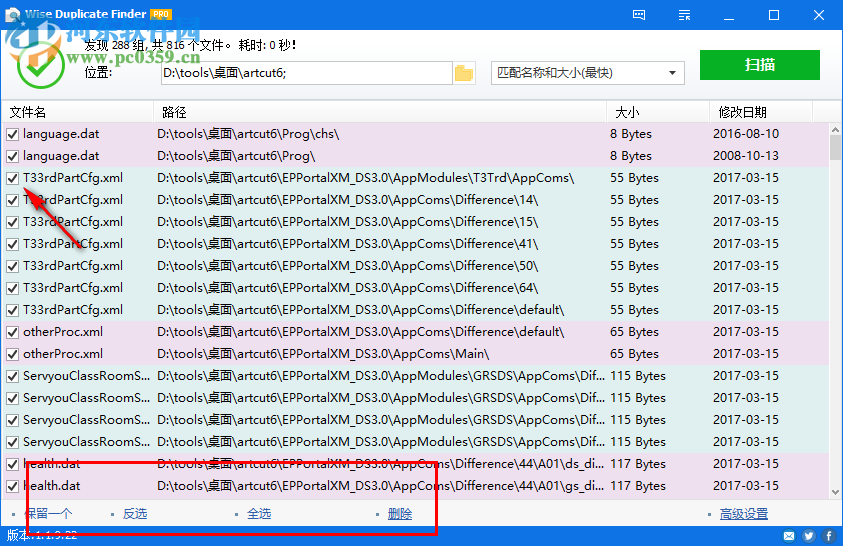
Task: Uncheck T33rdPartCfg.xml in Difference\50\
Action: [x=12, y=267]
